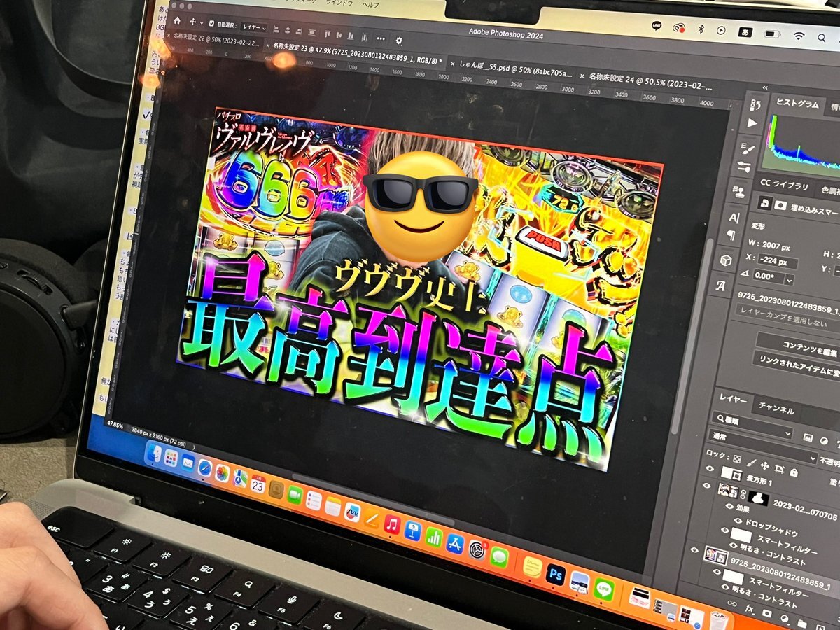Open the Actions panel play icon

pyautogui.click(x=752, y=122)
